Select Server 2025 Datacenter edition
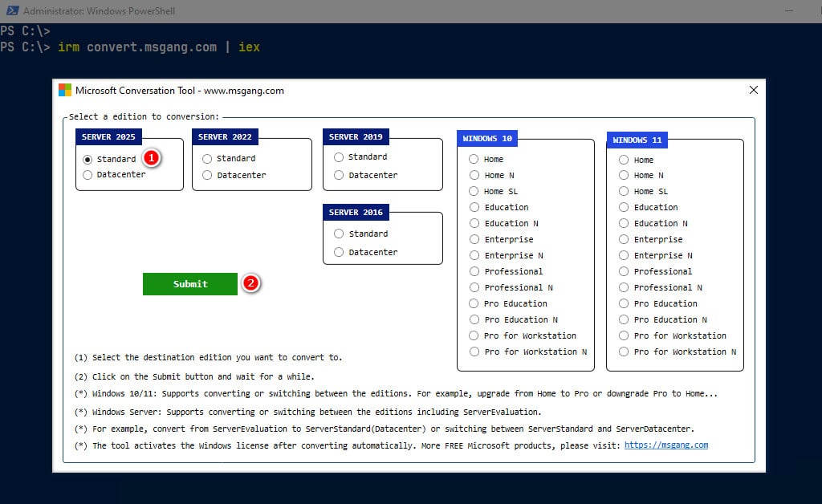 click(87, 174)
